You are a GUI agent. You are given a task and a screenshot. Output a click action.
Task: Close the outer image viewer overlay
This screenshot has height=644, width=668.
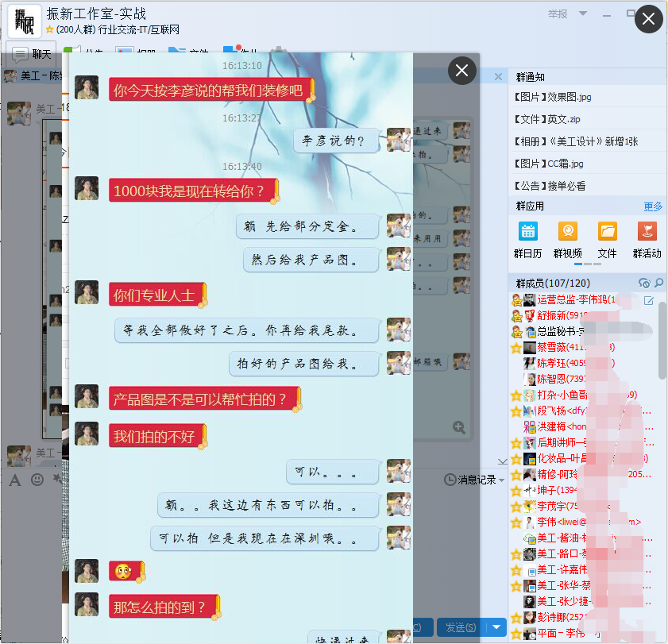click(649, 20)
